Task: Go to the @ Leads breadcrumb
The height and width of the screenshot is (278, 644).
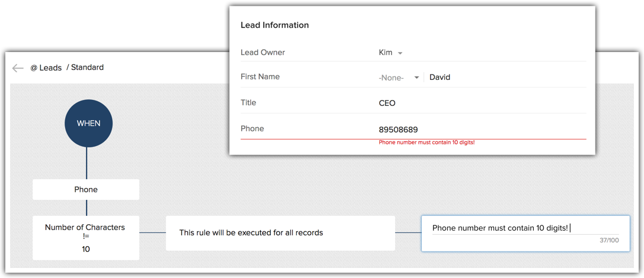Action: 46,68
